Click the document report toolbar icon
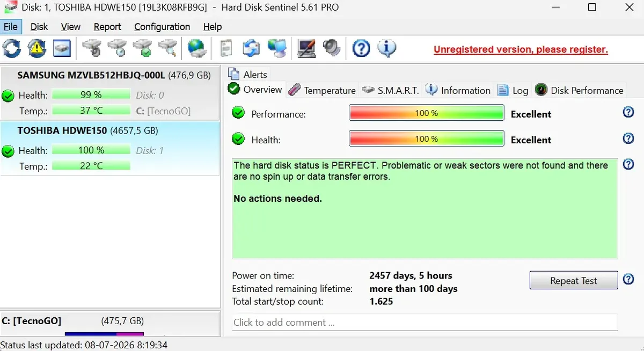The height and width of the screenshot is (351, 644). coord(226,49)
